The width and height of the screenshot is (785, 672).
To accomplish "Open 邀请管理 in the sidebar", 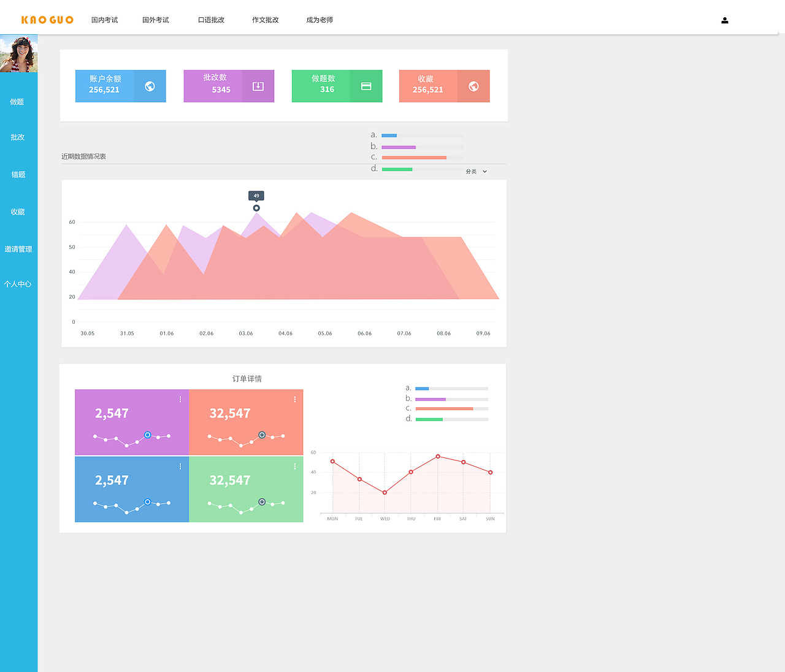I will tap(18, 249).
